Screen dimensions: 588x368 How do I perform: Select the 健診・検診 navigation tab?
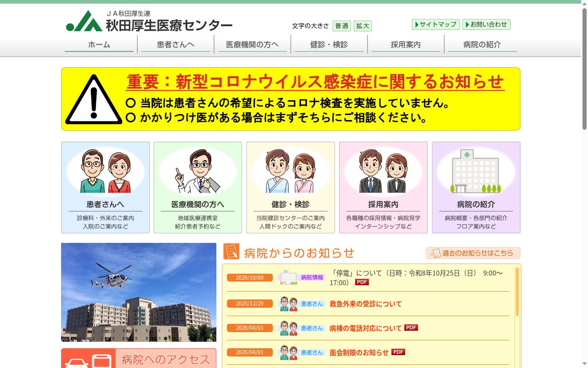tap(329, 45)
